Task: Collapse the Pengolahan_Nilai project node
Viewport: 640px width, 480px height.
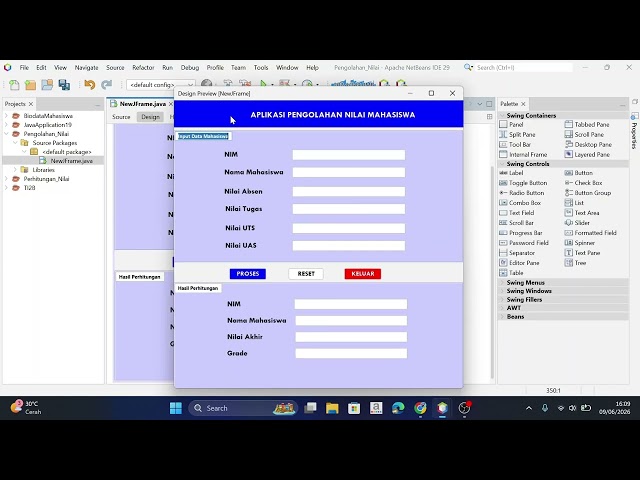Action: (x=7, y=134)
